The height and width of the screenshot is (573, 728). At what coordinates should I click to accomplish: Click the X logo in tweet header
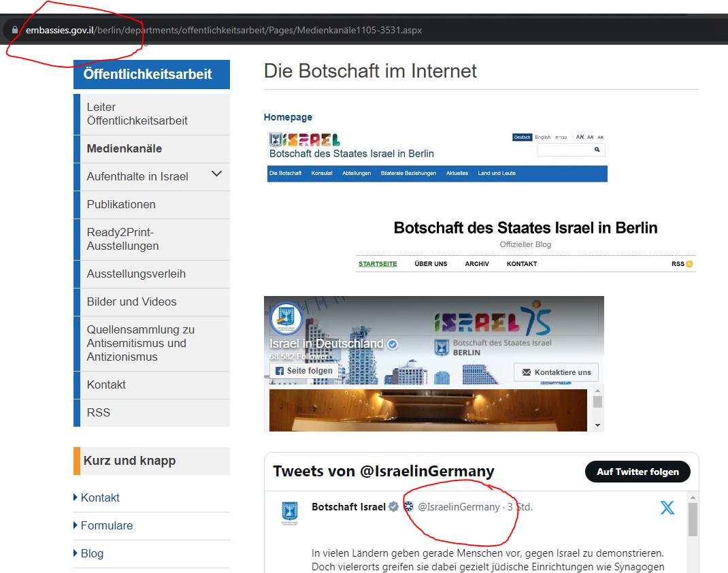point(667,508)
